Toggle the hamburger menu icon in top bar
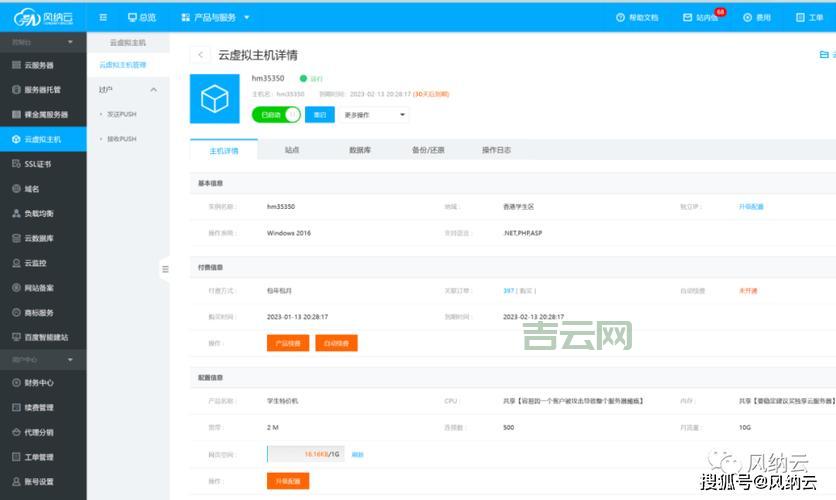 [103, 18]
